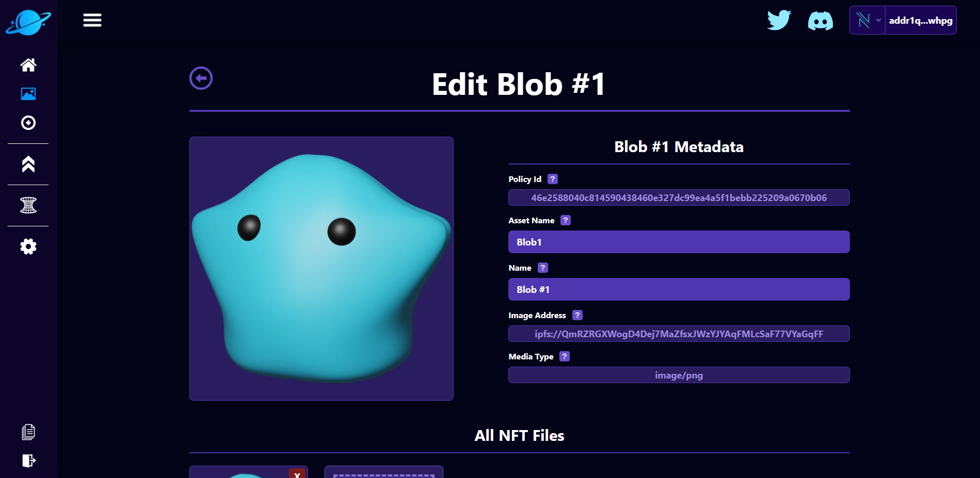Screen dimensions: 980x478
Task: Remove file with the red X button
Action: pos(297,473)
